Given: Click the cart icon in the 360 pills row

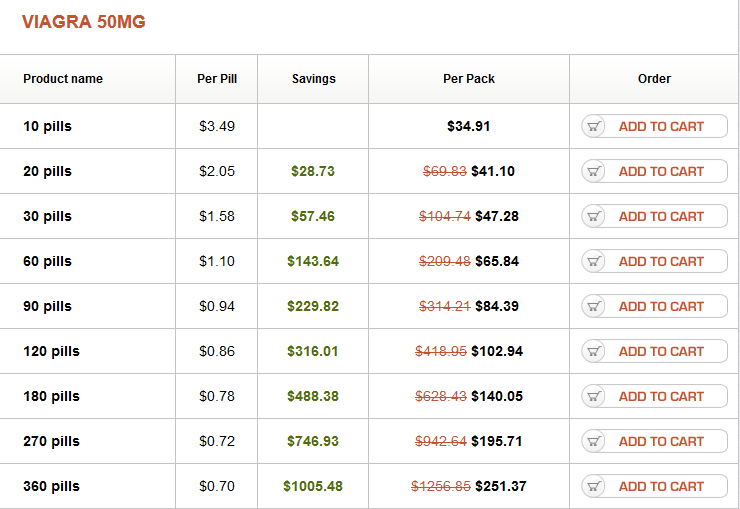Looking at the screenshot, I should [x=594, y=486].
